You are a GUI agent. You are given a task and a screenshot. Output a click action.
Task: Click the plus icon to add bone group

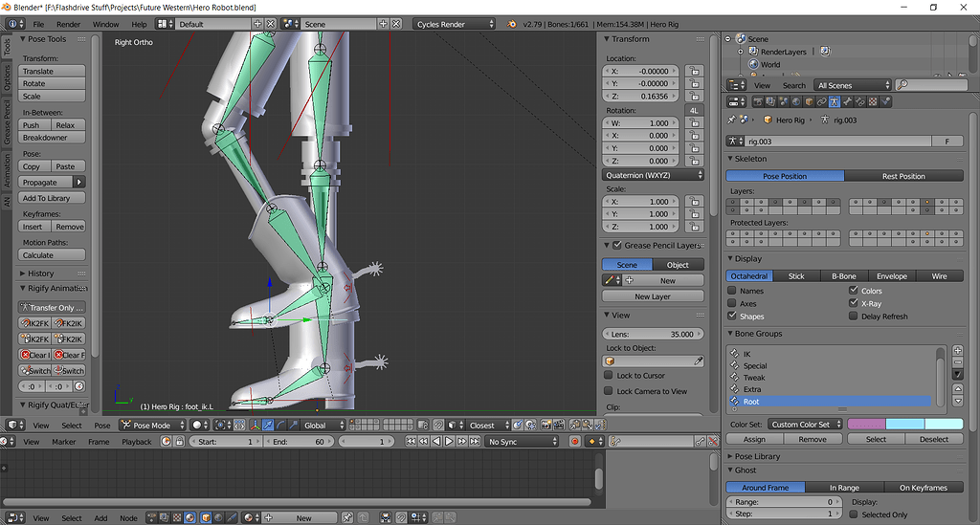click(x=957, y=350)
